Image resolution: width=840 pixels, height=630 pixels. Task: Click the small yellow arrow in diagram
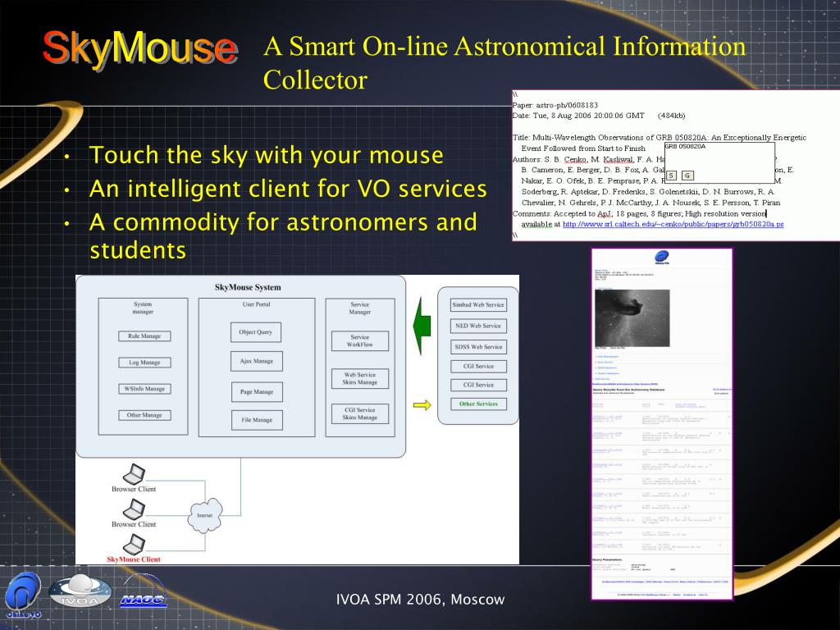(422, 405)
